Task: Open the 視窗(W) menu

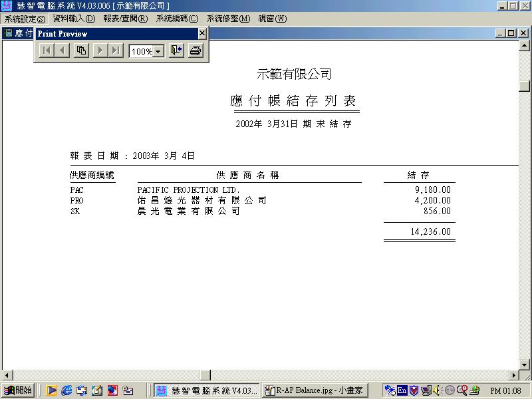Action: point(273,19)
